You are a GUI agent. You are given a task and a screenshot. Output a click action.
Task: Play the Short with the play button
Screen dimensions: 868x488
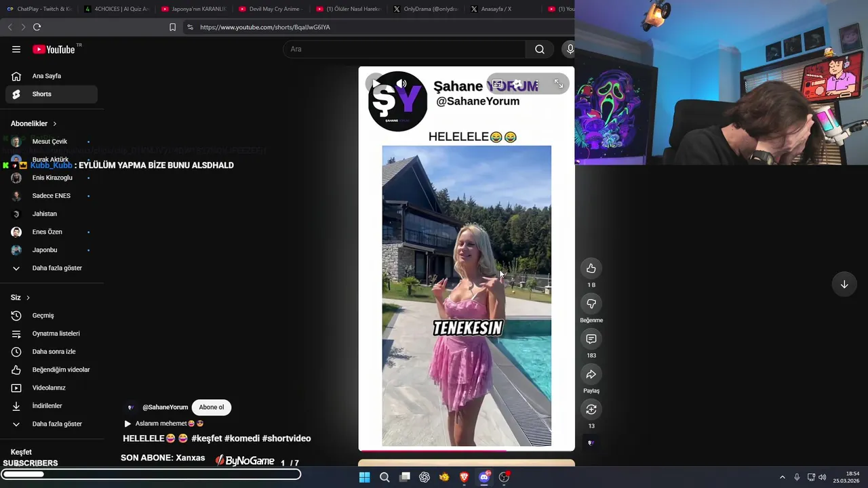point(376,84)
